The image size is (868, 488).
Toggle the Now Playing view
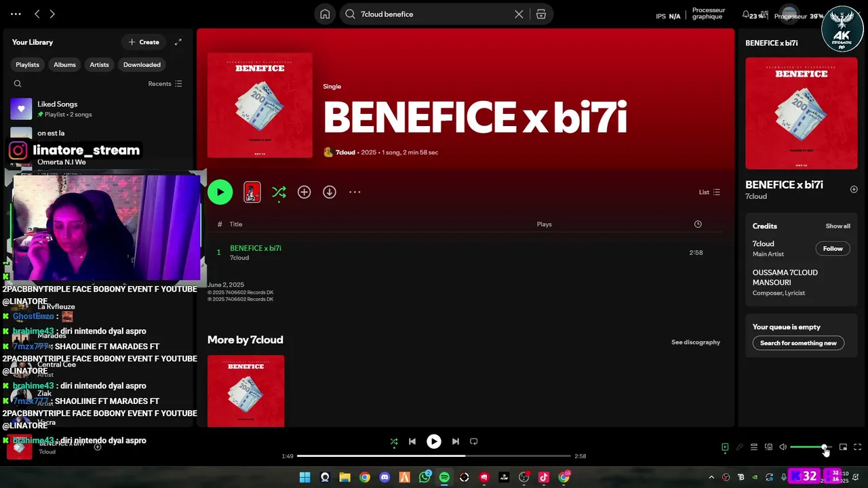[725, 447]
